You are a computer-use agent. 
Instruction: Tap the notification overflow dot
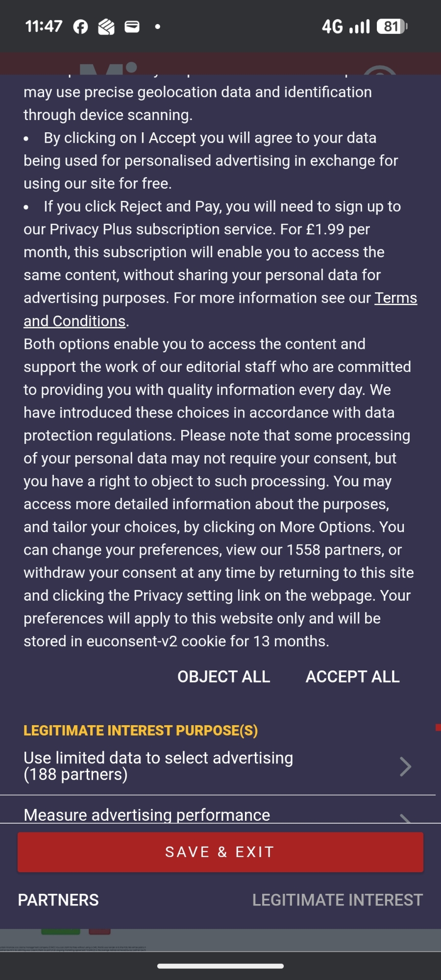[157, 26]
